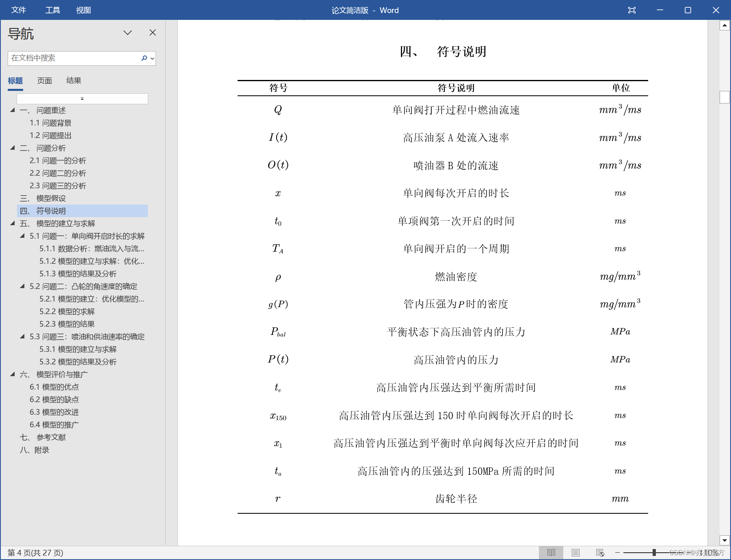Go to heading 5.2.3 模型的结果
Viewport: 731px width, 560px height.
point(67,324)
